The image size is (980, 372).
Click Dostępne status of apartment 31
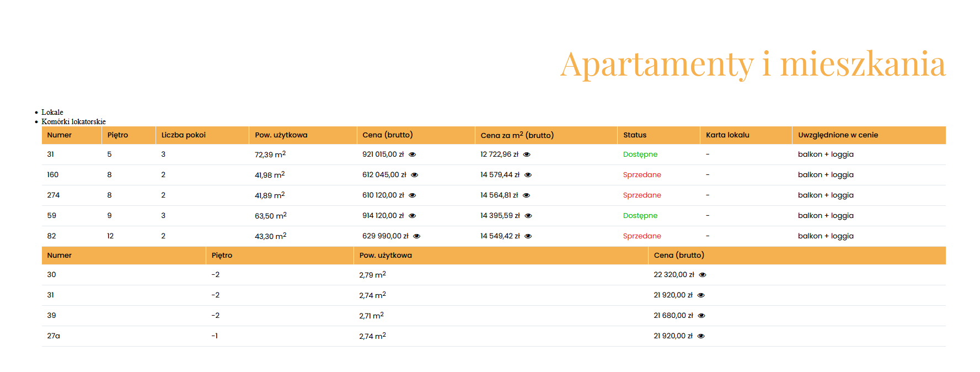click(640, 155)
